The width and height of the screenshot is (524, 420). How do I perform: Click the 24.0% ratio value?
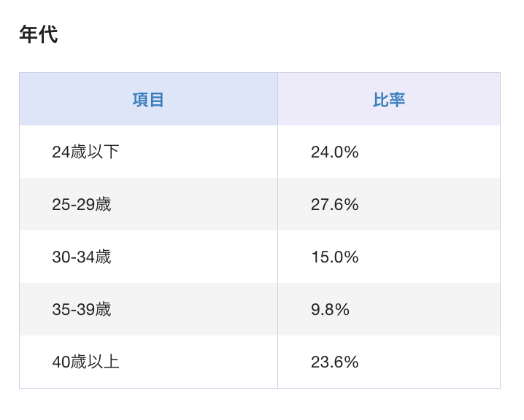tap(334, 152)
